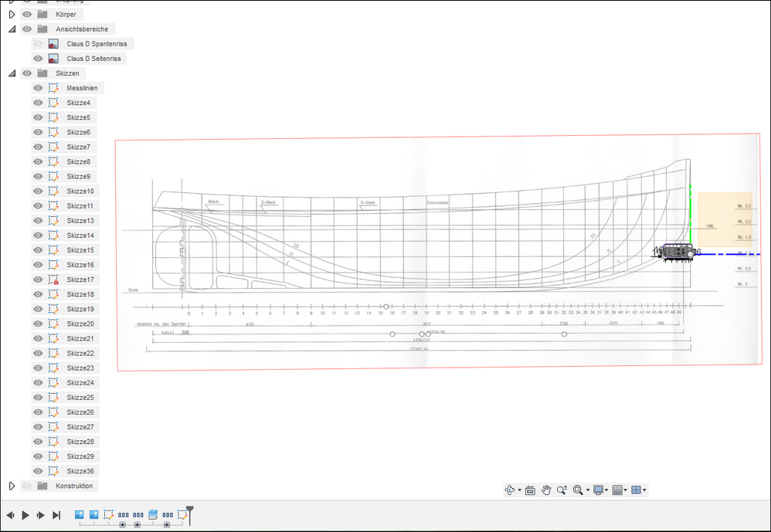This screenshot has width=771, height=532.
Task: Select the Claus D Seitenriss tree entry
Action: click(93, 59)
